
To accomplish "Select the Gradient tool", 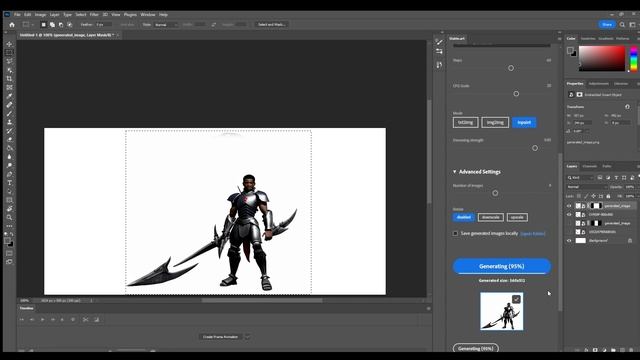I will (9, 148).
